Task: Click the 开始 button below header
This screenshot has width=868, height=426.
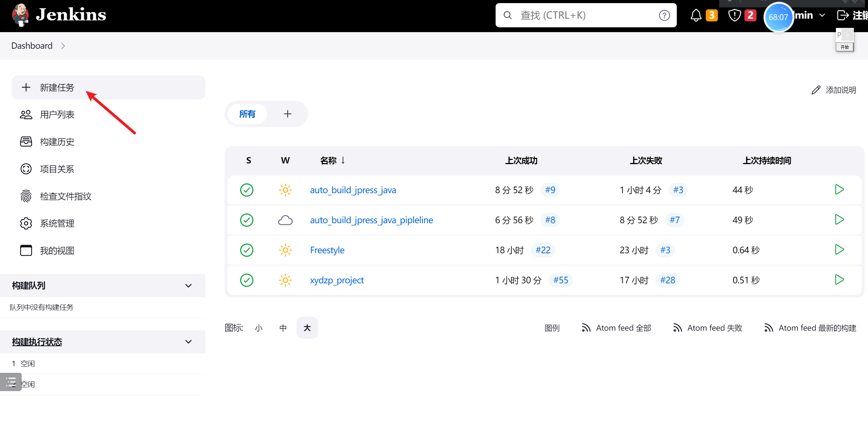Action: coord(845,47)
